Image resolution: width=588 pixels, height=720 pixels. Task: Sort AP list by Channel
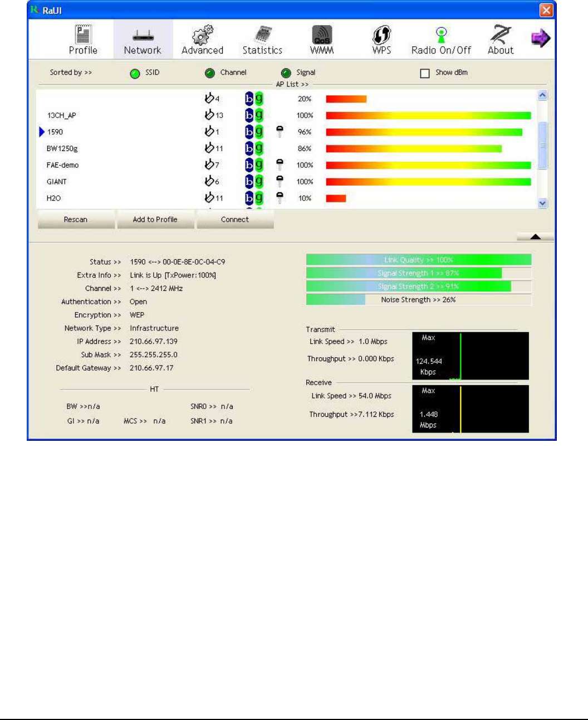[x=210, y=73]
